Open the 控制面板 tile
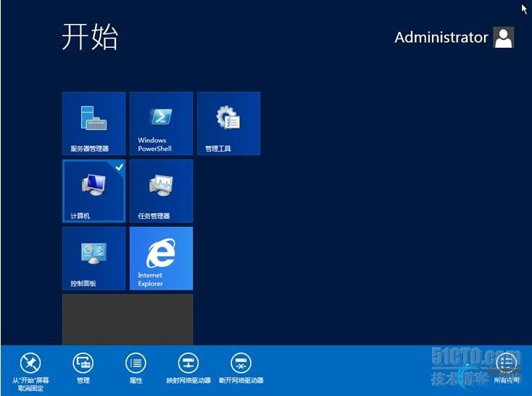532x396 pixels. (93, 258)
